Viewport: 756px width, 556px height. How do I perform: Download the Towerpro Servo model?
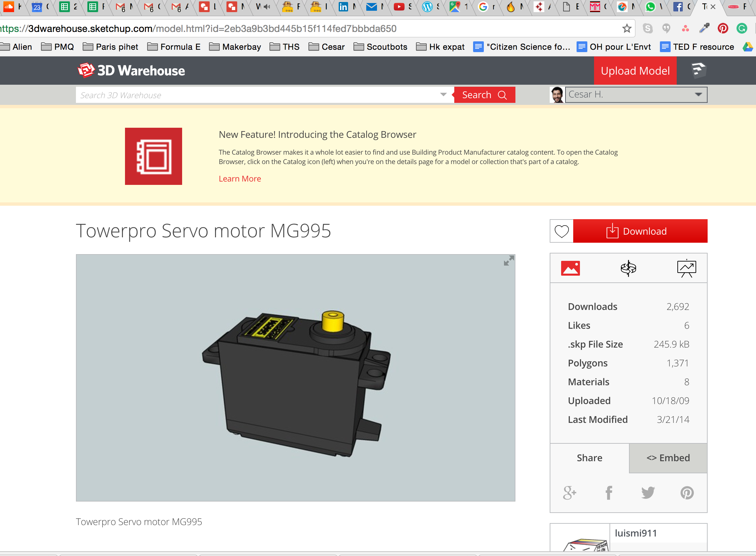pos(640,231)
